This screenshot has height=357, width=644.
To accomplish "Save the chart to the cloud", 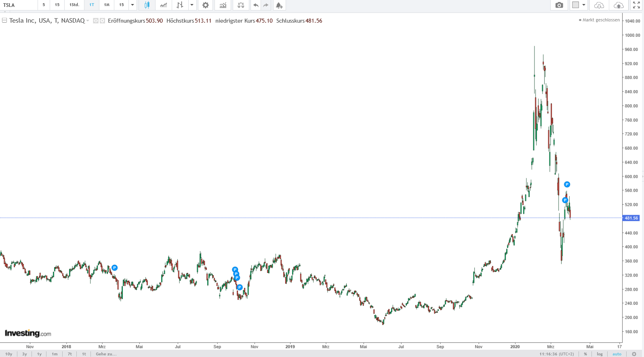I will [619, 5].
